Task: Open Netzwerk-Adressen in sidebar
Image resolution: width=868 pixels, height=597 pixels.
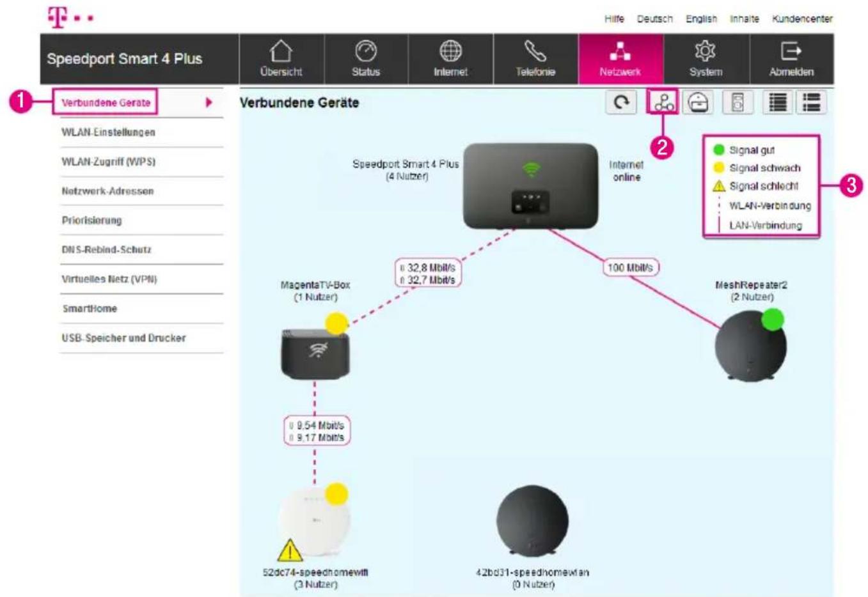Action: 107,191
